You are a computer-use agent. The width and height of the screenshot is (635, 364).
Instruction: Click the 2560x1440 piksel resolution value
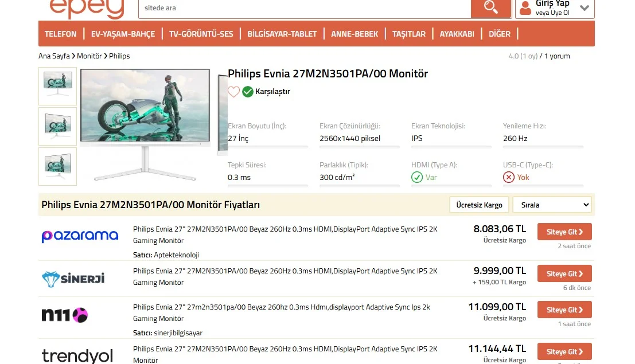coord(350,139)
